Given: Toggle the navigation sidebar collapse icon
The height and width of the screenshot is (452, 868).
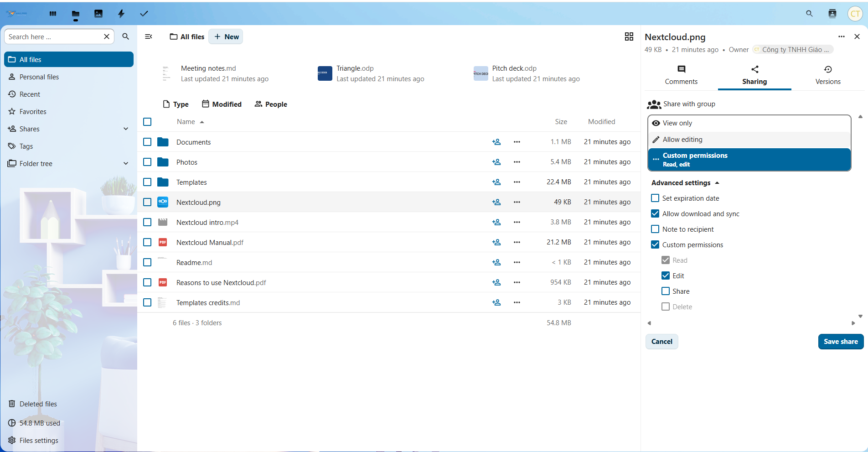Looking at the screenshot, I should (x=149, y=36).
